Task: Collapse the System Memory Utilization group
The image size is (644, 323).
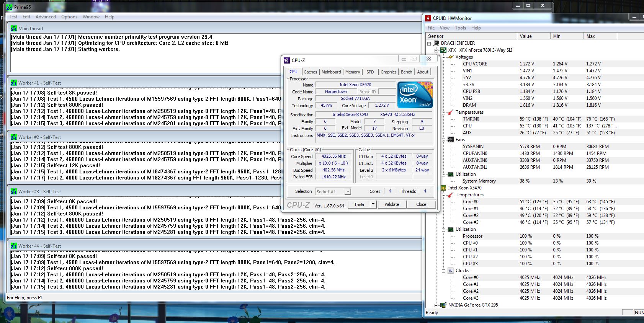Action: point(444,175)
